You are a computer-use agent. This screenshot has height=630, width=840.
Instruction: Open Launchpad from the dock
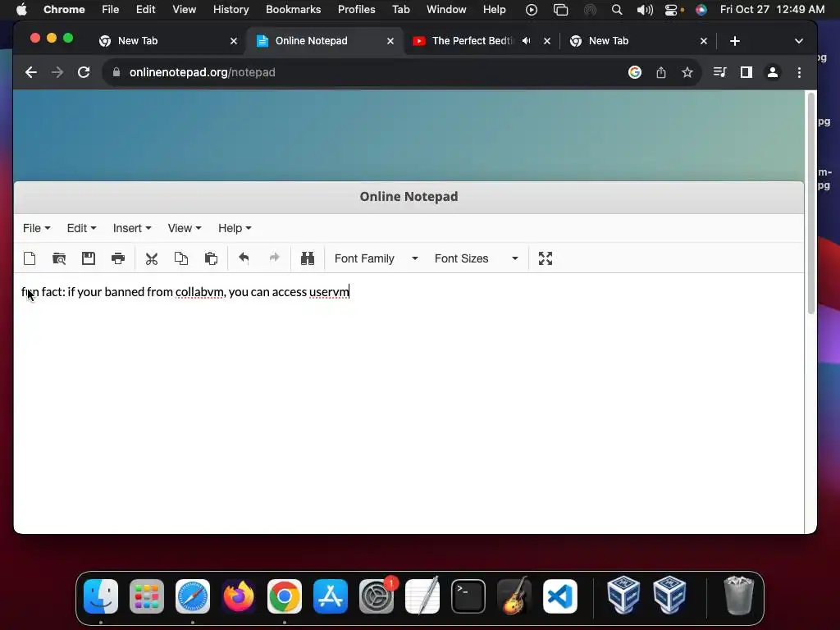coord(147,596)
